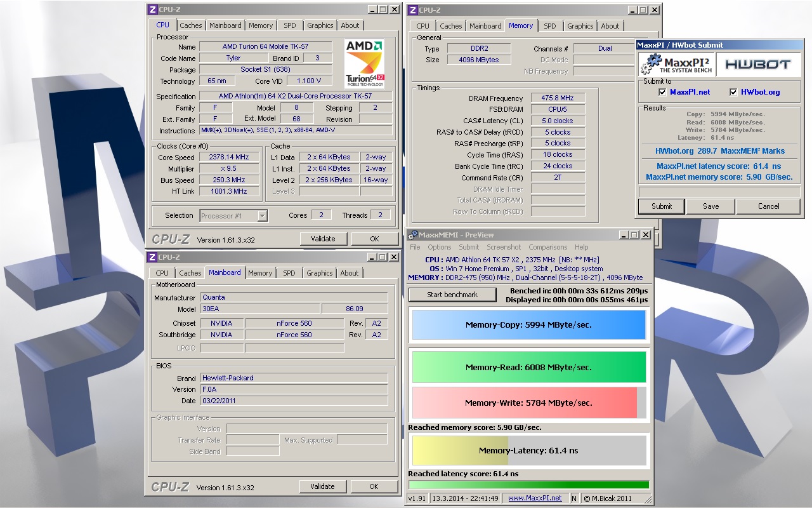
Task: Click Save button in HWbot Submit dialog
Action: [711, 206]
